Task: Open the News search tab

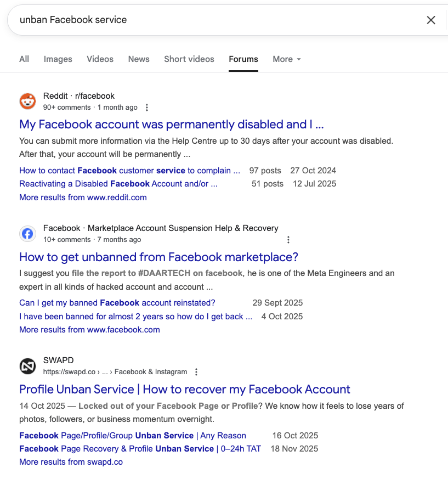Action: (139, 59)
